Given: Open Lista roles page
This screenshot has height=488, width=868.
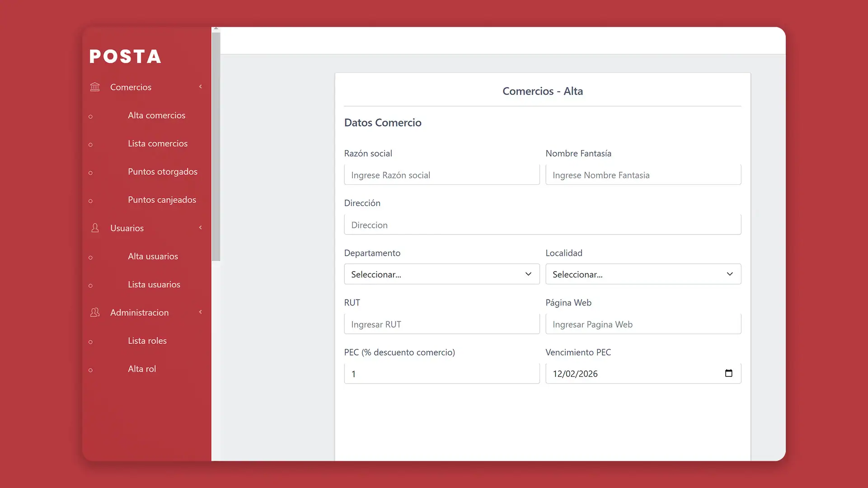Looking at the screenshot, I should point(147,341).
